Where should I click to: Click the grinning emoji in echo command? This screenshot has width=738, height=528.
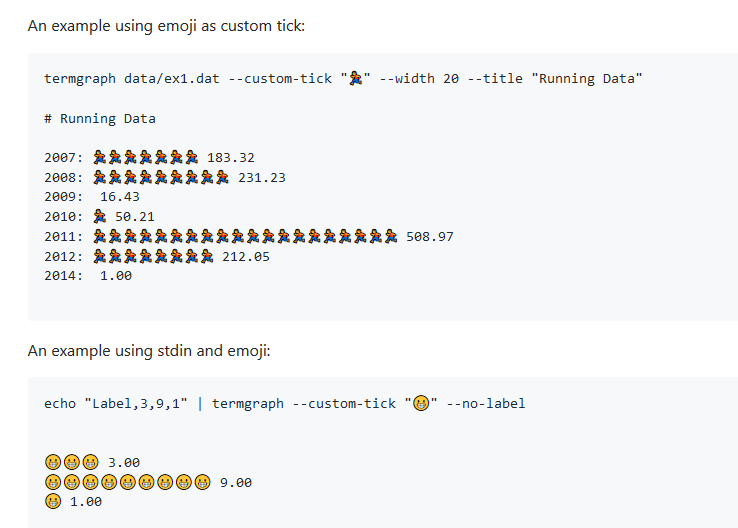coord(421,403)
